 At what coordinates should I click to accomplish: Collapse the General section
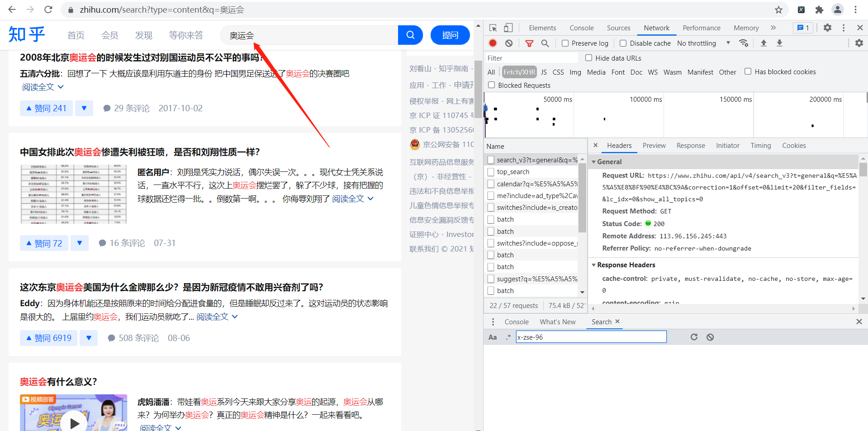pos(593,162)
